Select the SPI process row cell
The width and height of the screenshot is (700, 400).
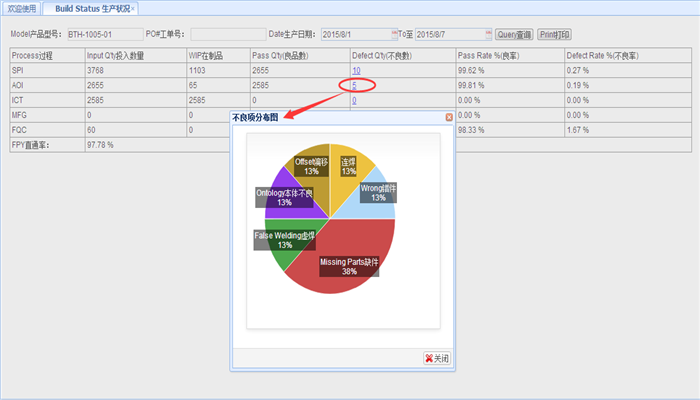click(47, 71)
